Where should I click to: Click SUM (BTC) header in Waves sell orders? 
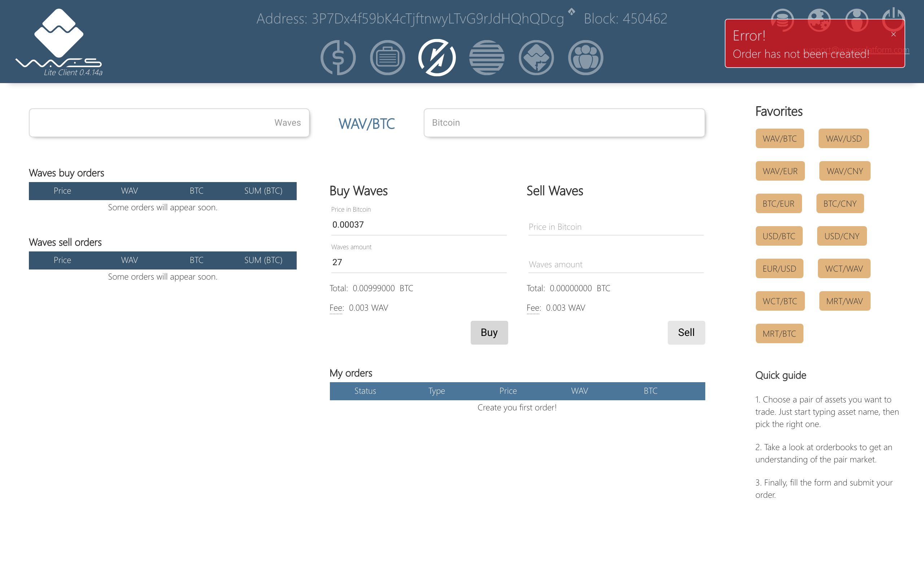tap(263, 260)
